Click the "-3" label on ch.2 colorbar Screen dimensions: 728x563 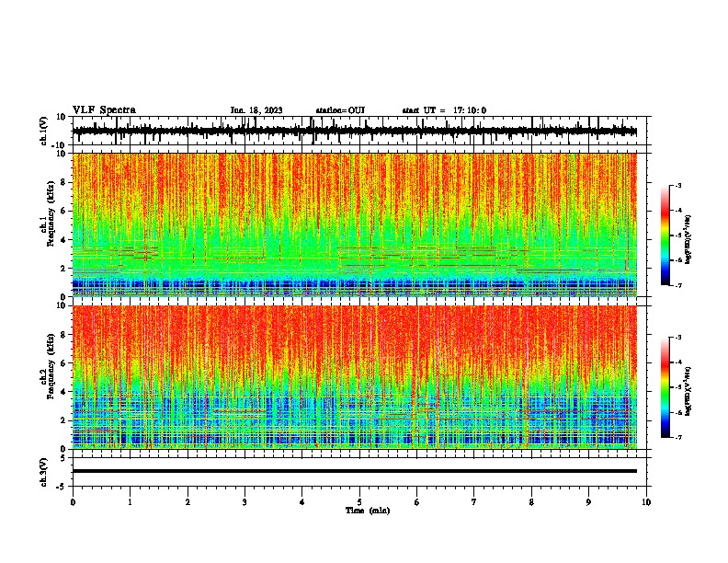tap(677, 338)
